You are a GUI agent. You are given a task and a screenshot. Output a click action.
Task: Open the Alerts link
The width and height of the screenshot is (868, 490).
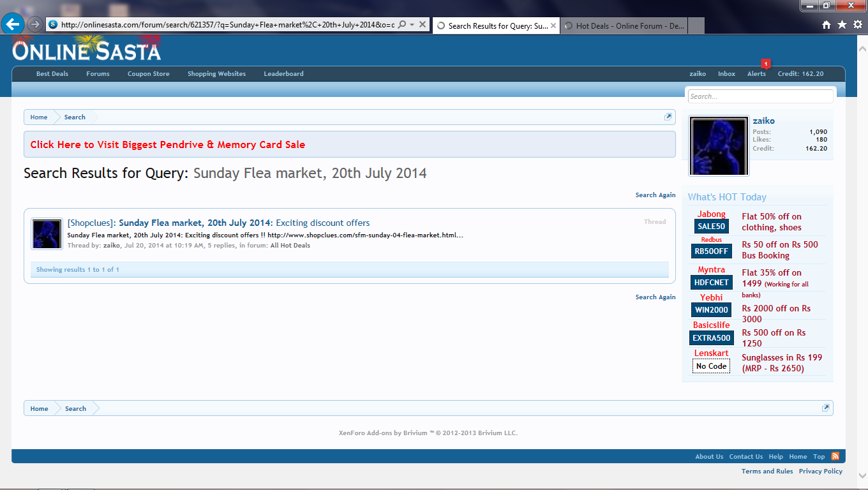pos(756,74)
